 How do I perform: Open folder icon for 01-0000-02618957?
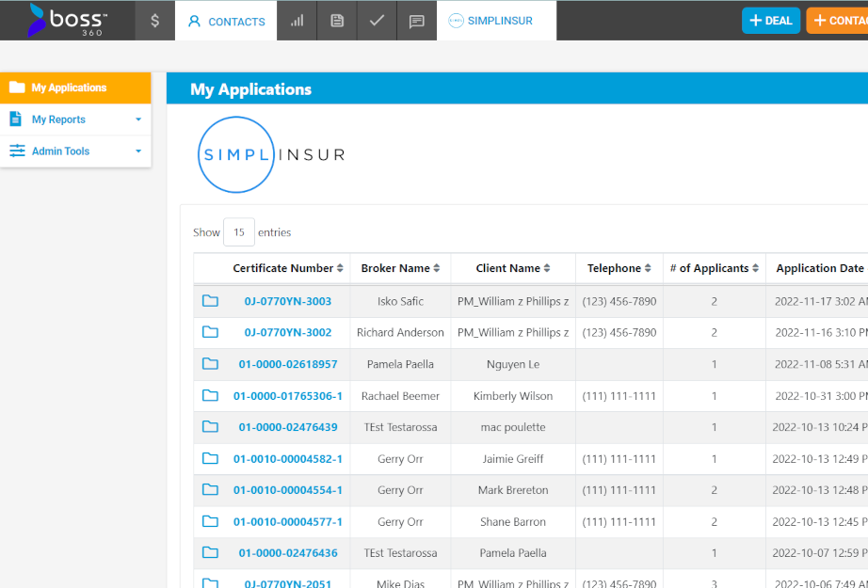210,364
